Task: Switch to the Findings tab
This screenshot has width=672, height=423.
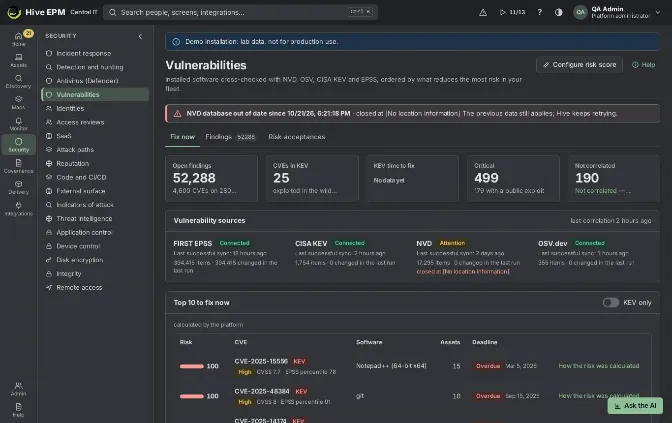Action: (231, 137)
